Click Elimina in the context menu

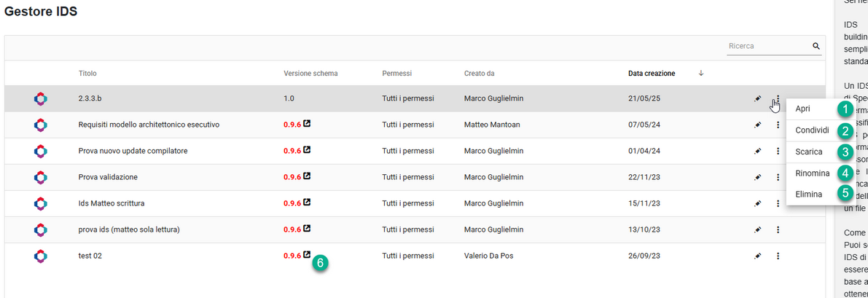(x=809, y=195)
